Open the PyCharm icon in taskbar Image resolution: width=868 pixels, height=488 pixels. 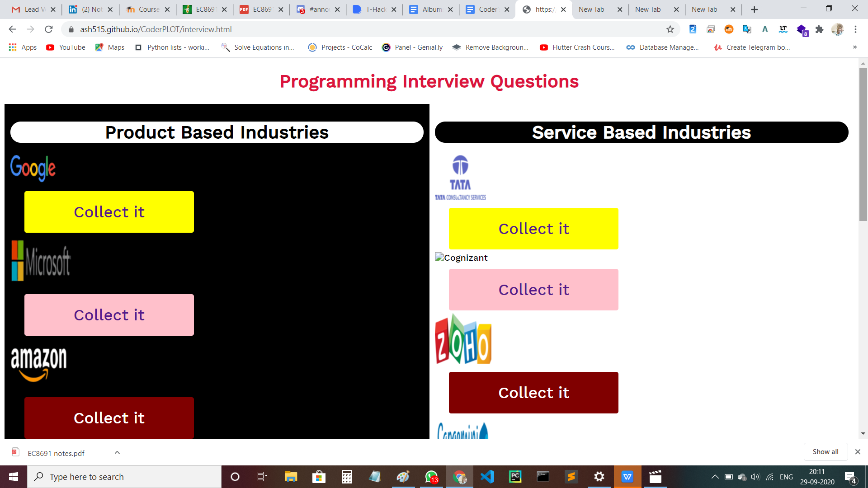tap(515, 477)
